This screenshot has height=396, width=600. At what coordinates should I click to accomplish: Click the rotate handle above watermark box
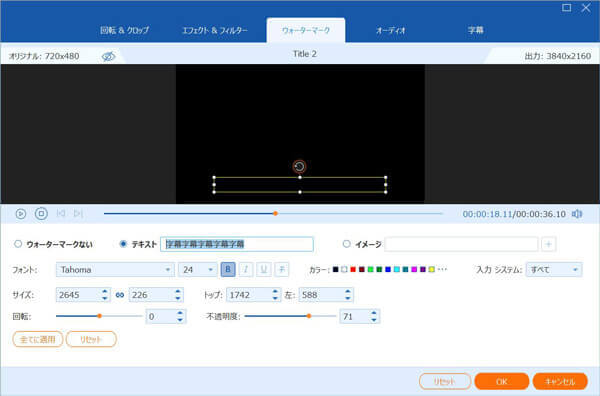(299, 166)
